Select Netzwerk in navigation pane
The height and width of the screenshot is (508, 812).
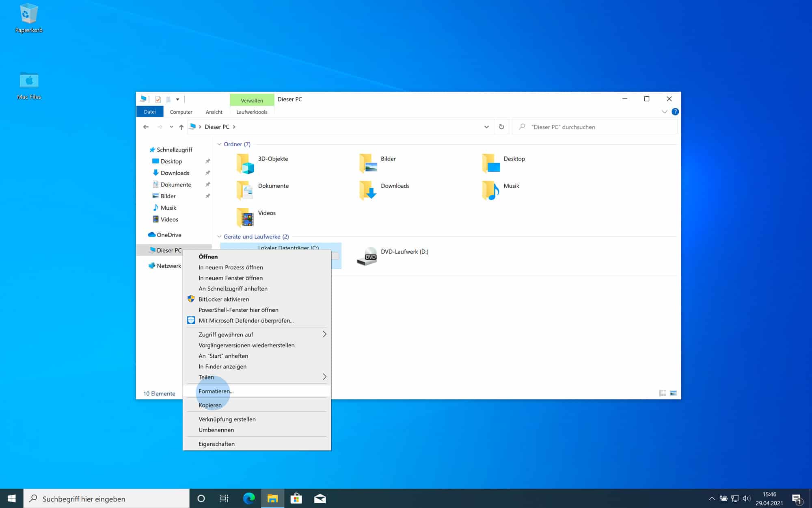165,266
